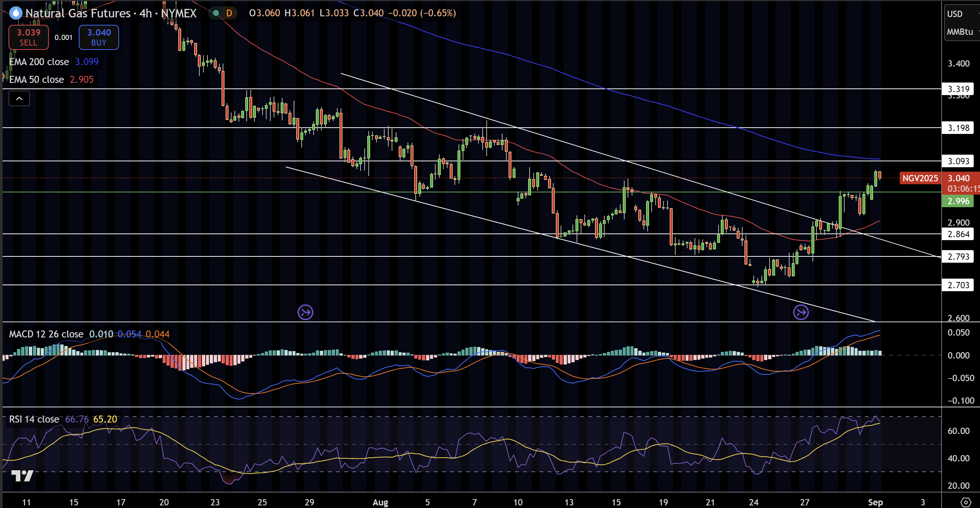This screenshot has height=508, width=980.
Task: Click the NGV2025 contract label
Action: (x=920, y=178)
